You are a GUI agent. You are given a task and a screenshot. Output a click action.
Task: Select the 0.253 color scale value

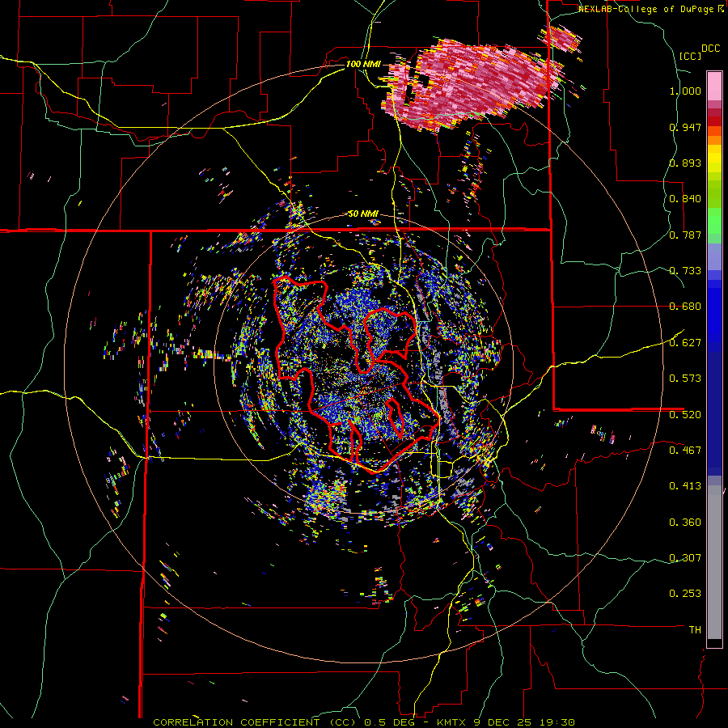click(685, 594)
